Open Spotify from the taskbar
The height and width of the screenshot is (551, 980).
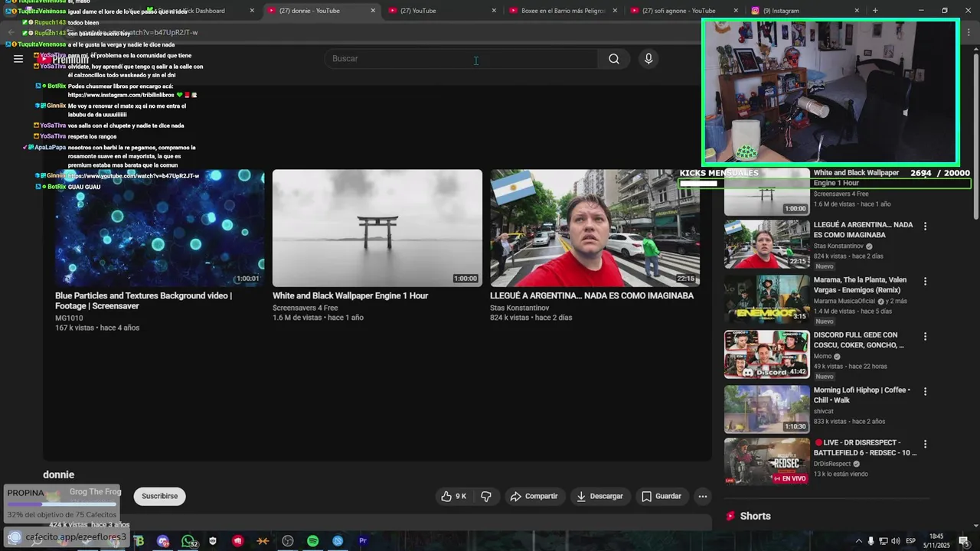(x=312, y=541)
